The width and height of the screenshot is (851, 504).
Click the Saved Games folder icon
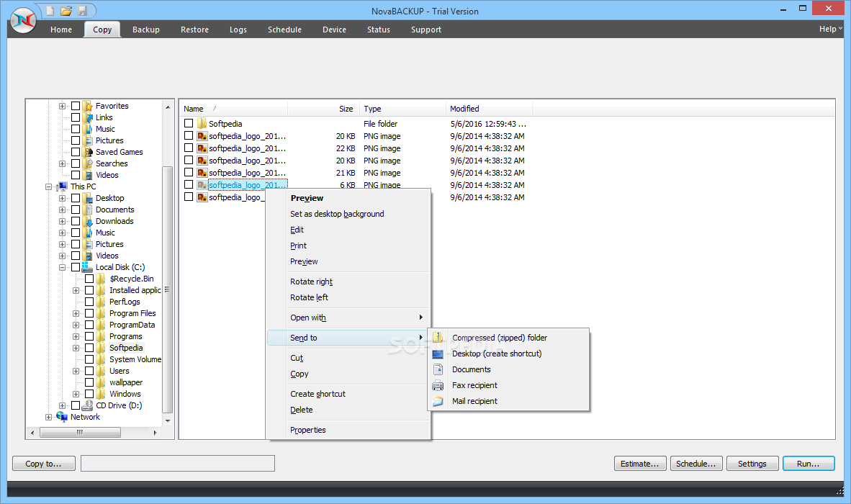click(x=89, y=152)
